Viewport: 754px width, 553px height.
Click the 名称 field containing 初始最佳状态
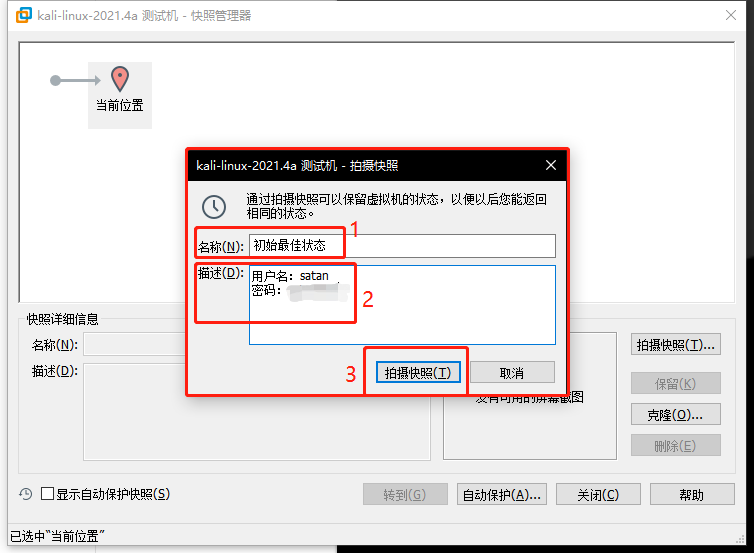coord(402,246)
